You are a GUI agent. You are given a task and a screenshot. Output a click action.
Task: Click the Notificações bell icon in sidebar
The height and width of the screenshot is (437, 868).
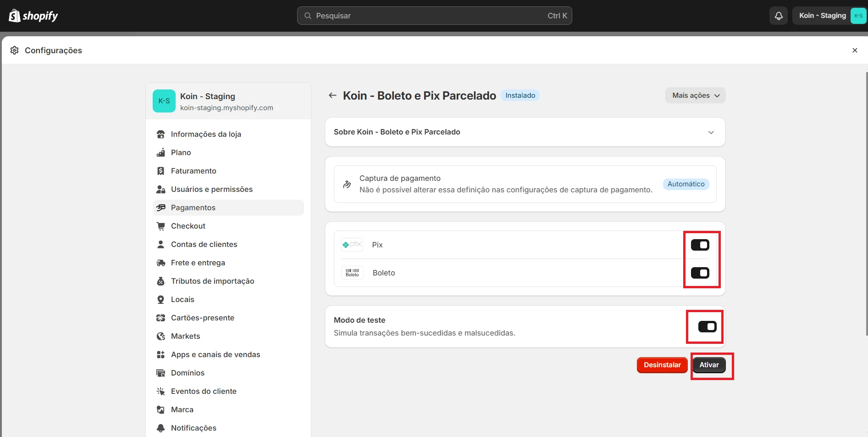point(160,428)
